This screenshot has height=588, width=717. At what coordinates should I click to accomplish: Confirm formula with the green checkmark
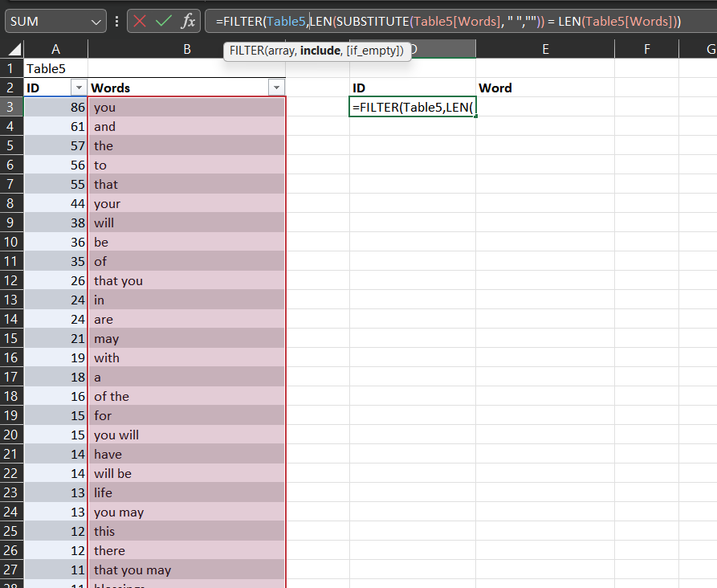pos(164,21)
